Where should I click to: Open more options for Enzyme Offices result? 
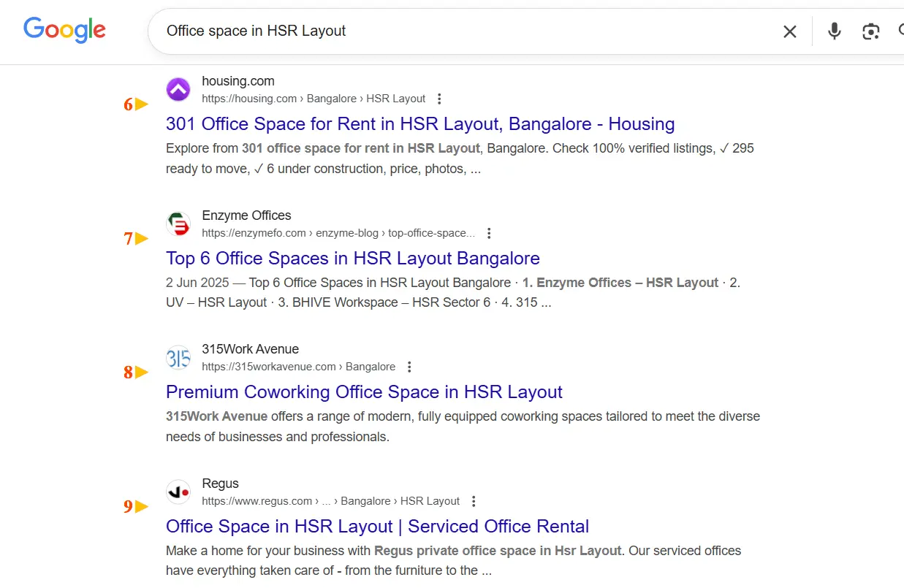tap(489, 233)
